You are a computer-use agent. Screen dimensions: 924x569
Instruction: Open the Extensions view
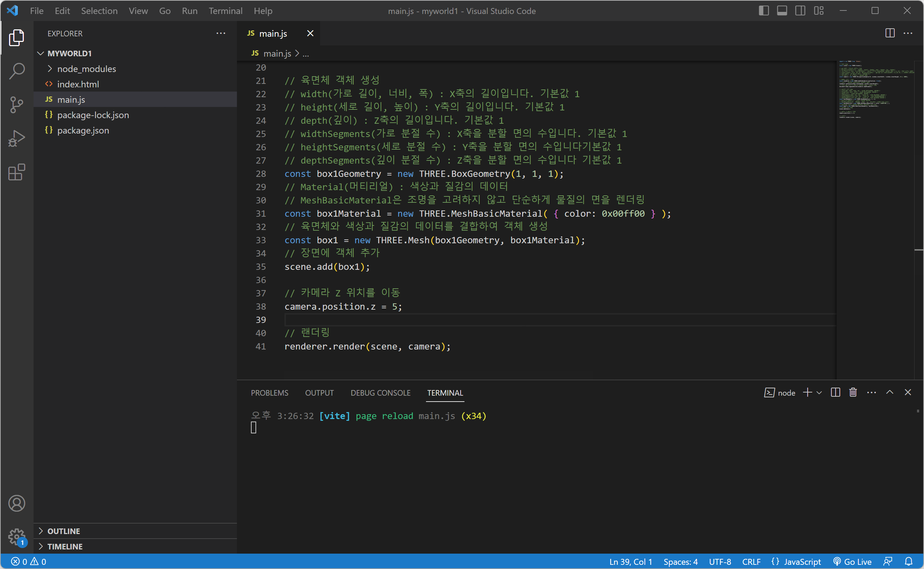16,172
